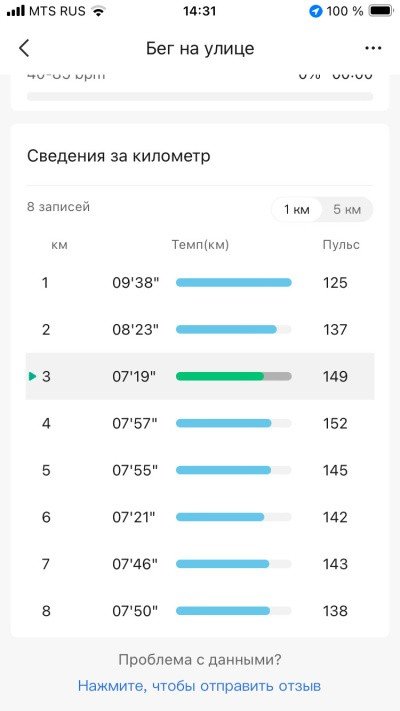
Task: Switch split view to 1 км
Action: [297, 210]
